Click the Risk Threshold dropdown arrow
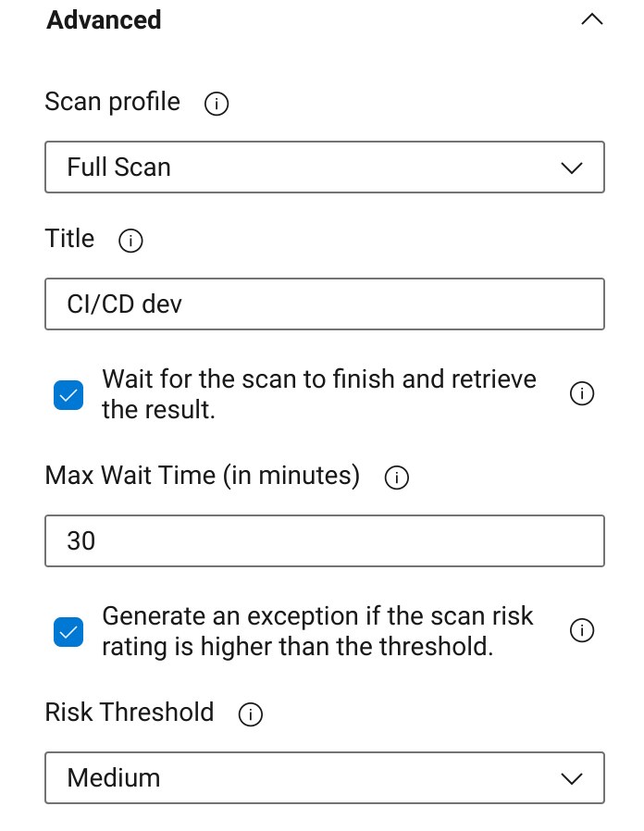 (572, 778)
